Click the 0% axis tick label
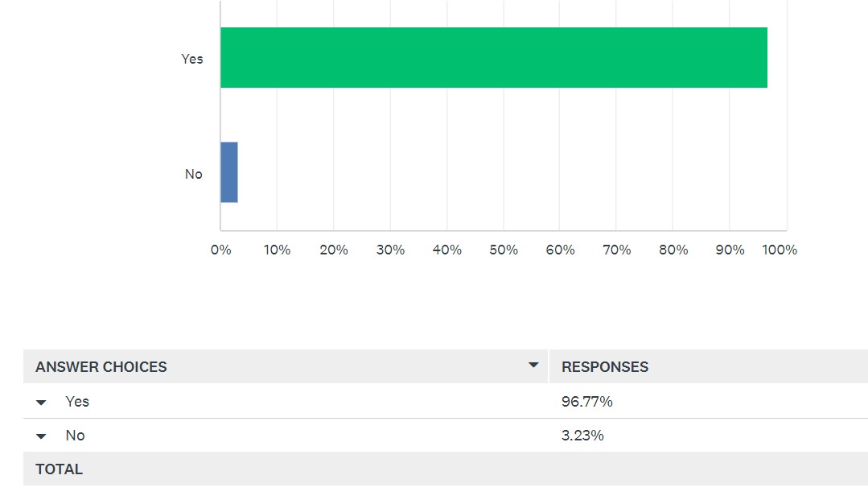The image size is (868, 500). click(x=221, y=250)
